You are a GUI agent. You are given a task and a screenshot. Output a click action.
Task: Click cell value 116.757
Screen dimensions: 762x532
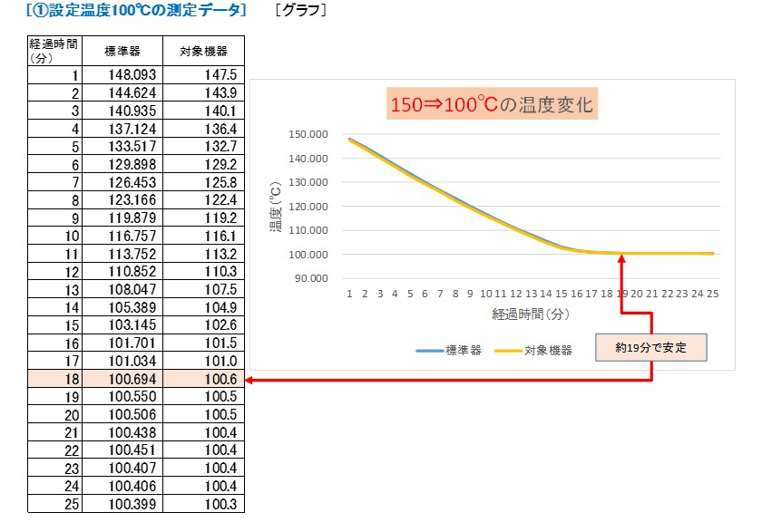132,236
